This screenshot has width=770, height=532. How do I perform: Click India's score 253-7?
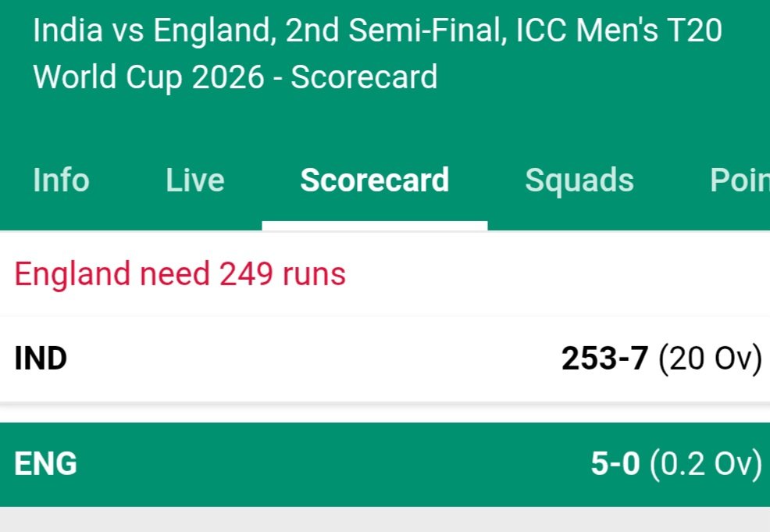pos(604,359)
